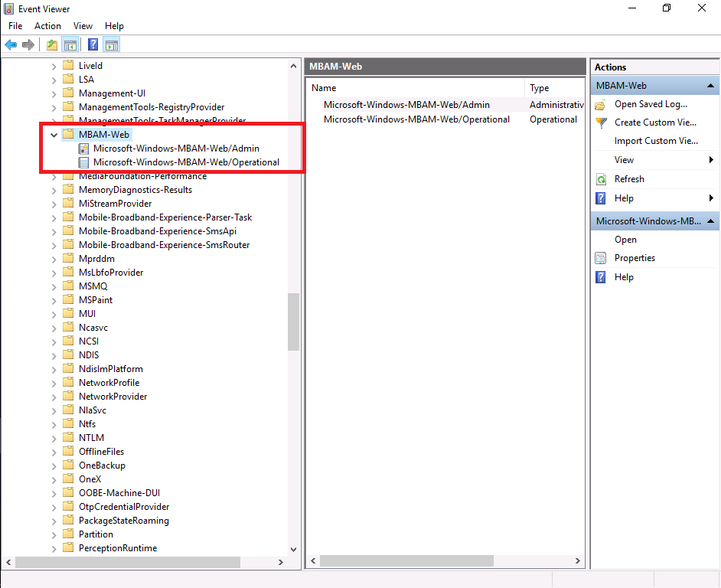The height and width of the screenshot is (588, 721).
Task: Click tree pane vertical scrollbar thumb
Action: tap(293, 322)
